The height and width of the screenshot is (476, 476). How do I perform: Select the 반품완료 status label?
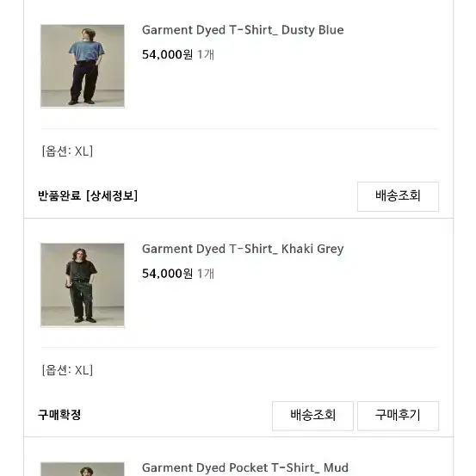pos(59,195)
